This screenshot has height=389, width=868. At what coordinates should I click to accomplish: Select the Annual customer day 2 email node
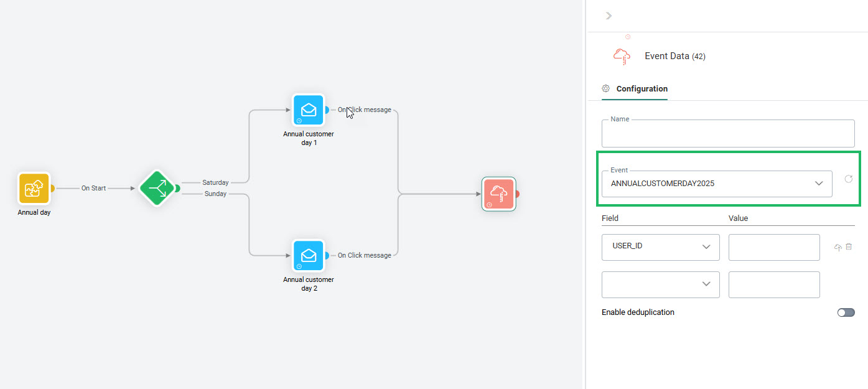pyautogui.click(x=309, y=256)
